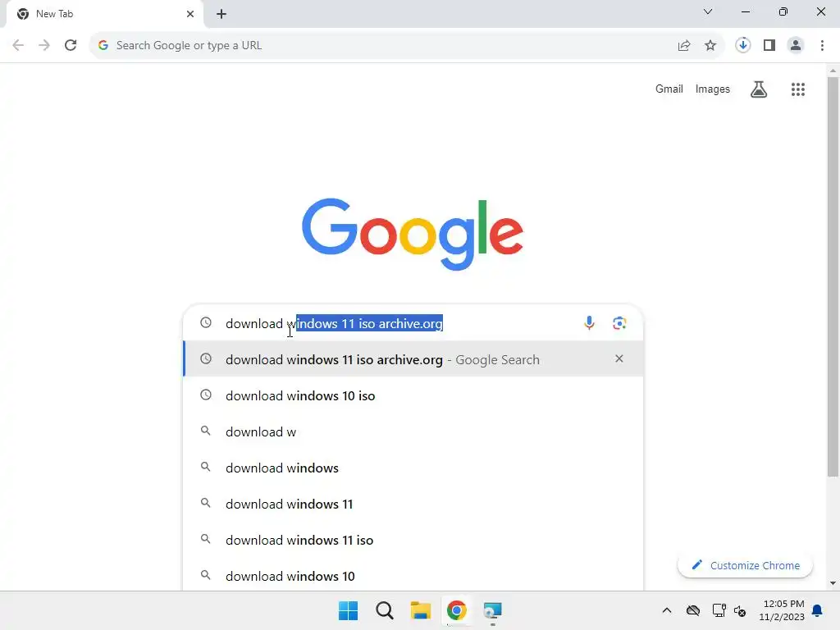Open File Explorer from the taskbar
Screen dimensions: 840x630
[421, 610]
